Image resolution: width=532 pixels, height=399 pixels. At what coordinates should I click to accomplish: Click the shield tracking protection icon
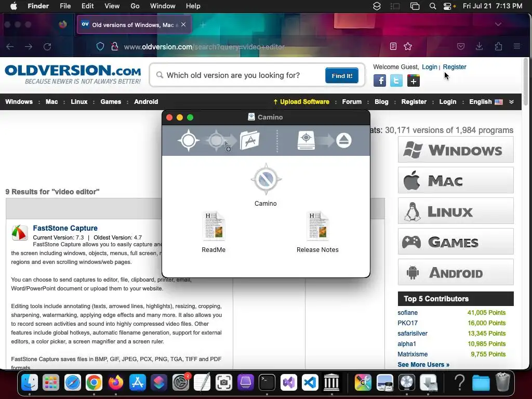100,46
